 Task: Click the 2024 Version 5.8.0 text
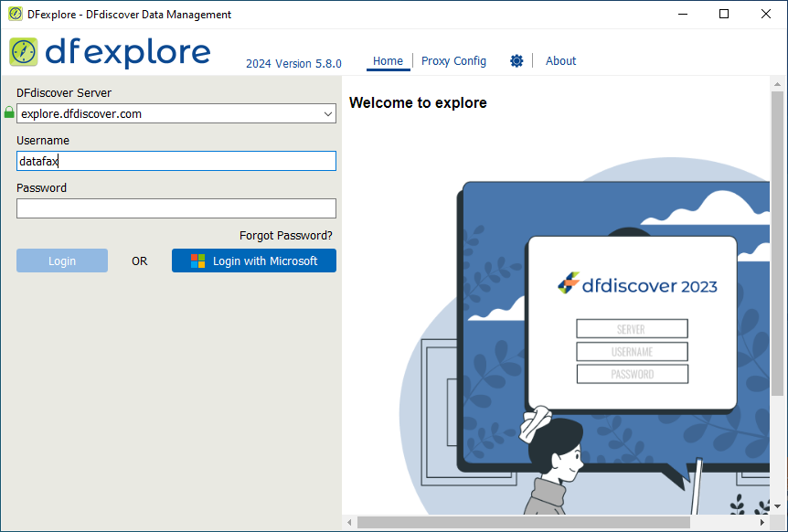pos(293,64)
